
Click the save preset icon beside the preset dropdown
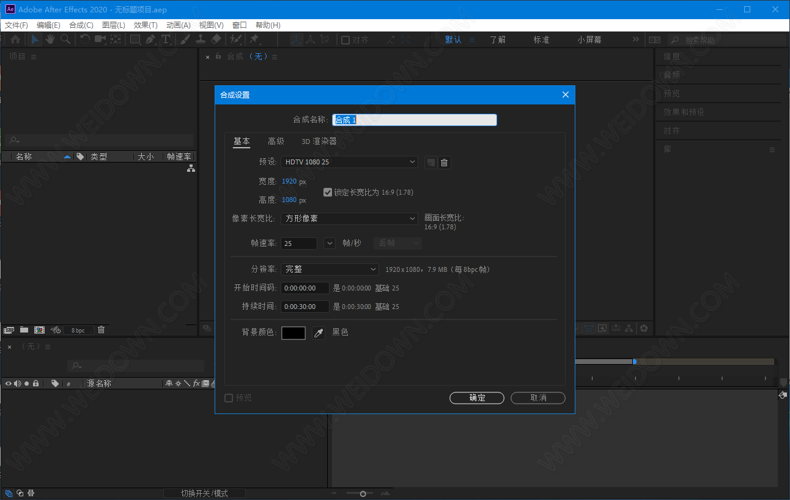431,162
